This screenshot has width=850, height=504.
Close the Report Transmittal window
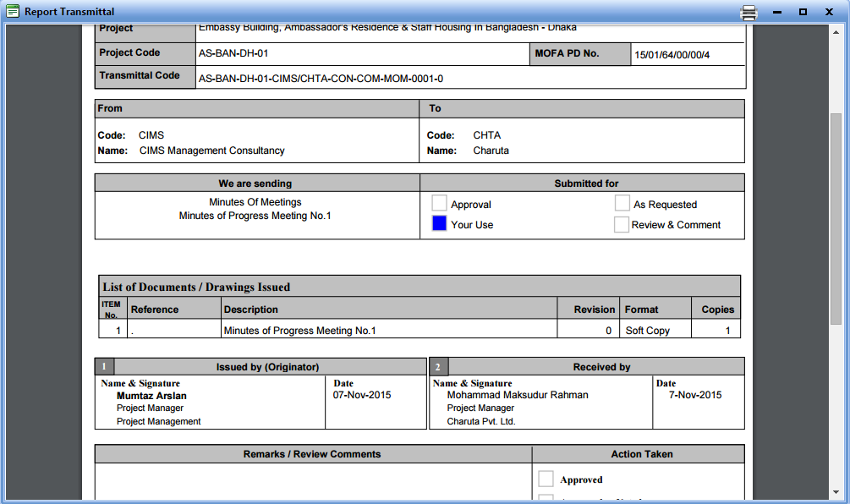point(831,12)
